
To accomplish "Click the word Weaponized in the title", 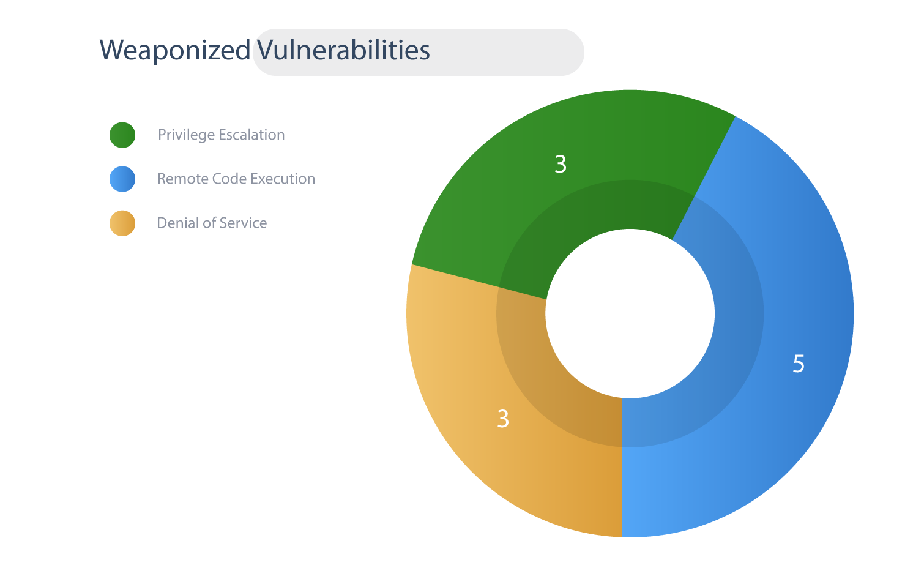I will pyautogui.click(x=175, y=50).
